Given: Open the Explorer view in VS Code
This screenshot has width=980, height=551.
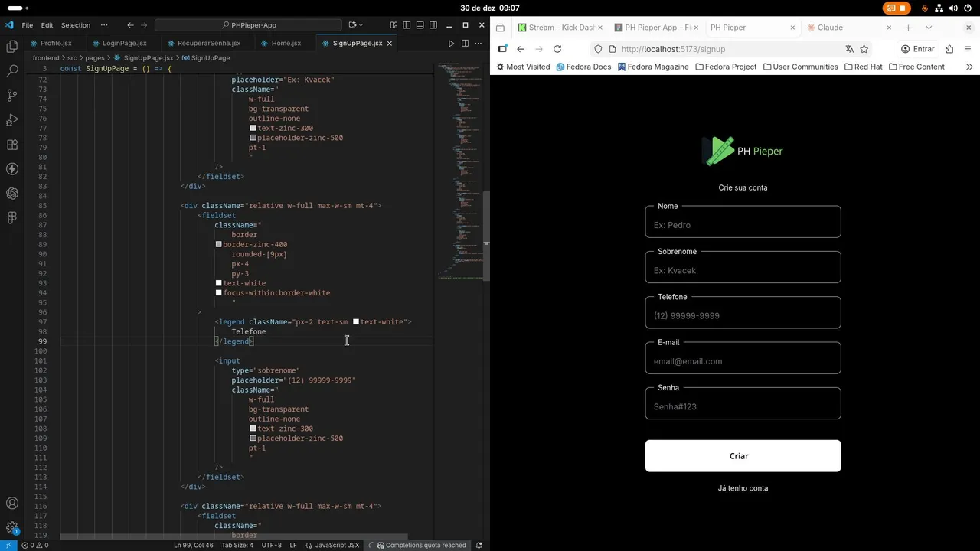Looking at the screenshot, I should coord(11,47).
